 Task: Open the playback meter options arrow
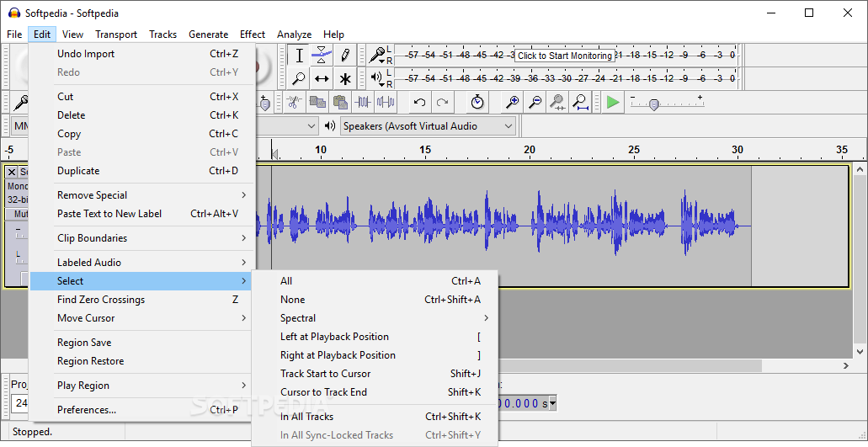[x=382, y=83]
